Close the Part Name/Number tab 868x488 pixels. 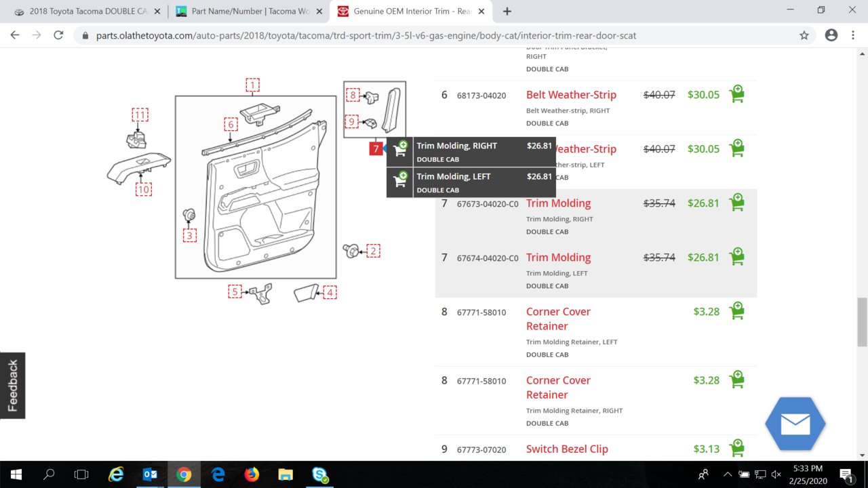tap(318, 12)
